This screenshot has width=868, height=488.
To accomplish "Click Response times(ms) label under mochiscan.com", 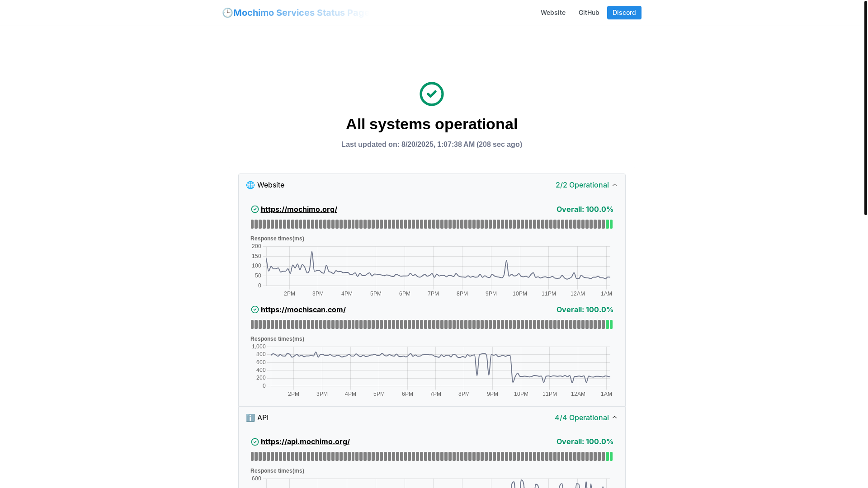I will tap(277, 339).
